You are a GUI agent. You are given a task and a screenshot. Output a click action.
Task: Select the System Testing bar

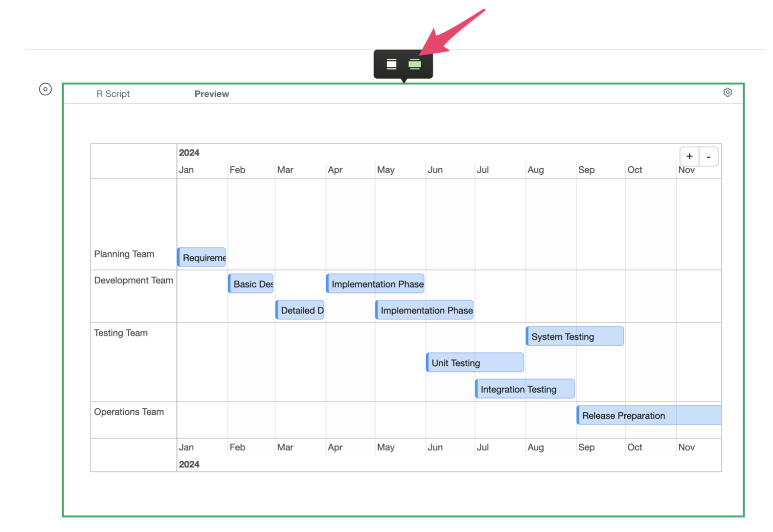click(574, 336)
